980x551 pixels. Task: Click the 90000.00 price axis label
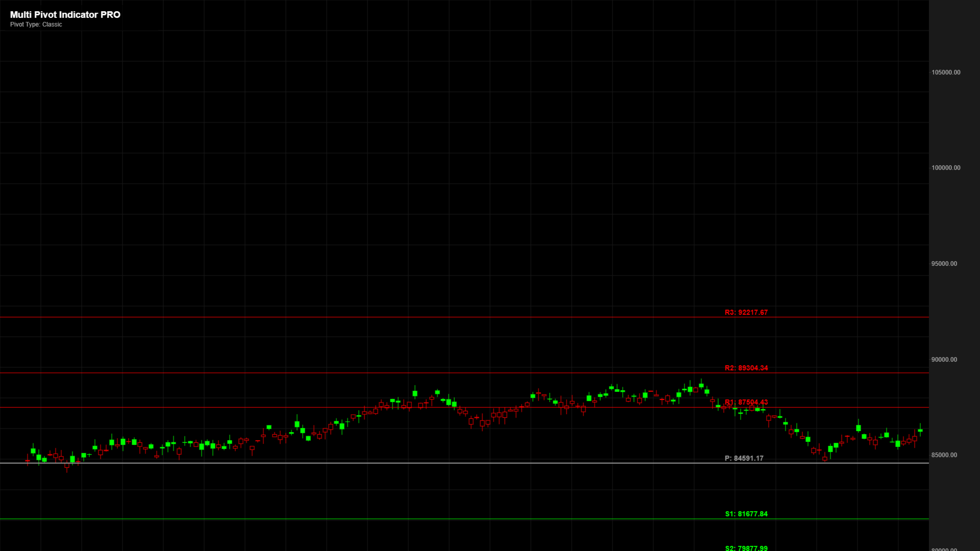[x=944, y=360]
